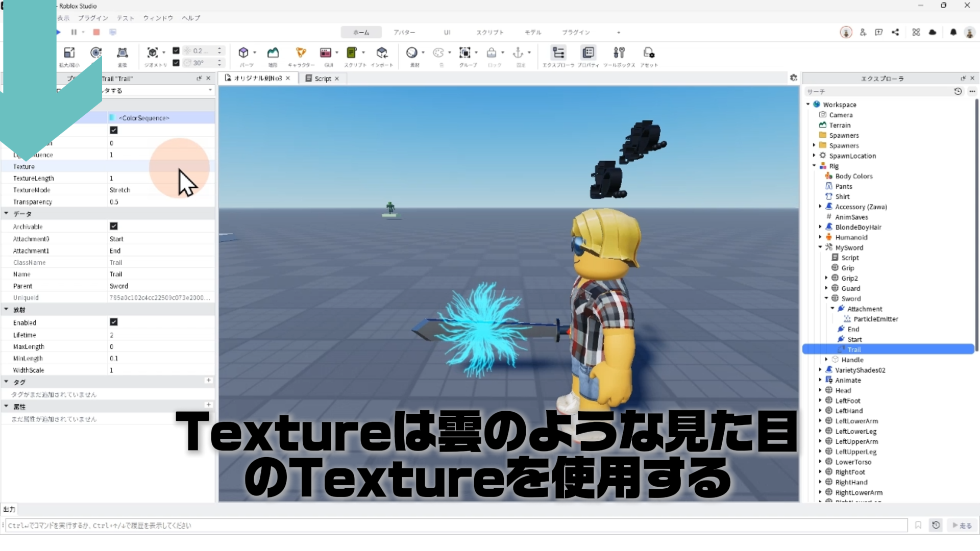Image resolution: width=980 pixels, height=551 pixels.
Task: Click the Character (キャラクター) icon
Action: coord(301,53)
